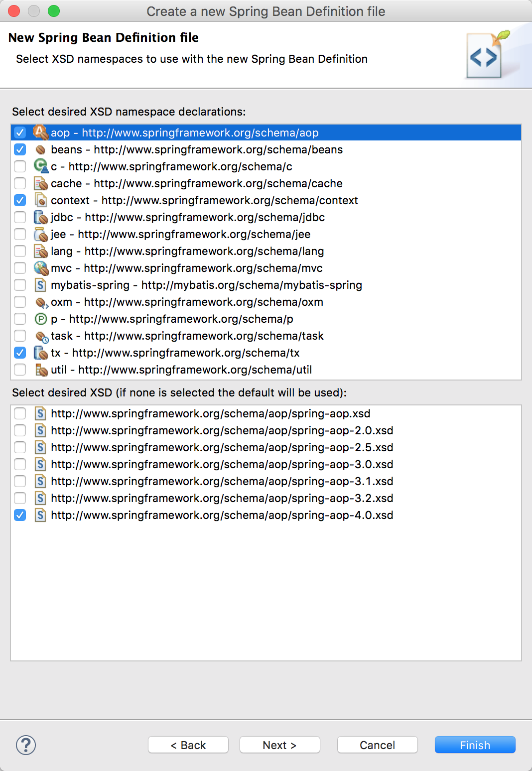The height and width of the screenshot is (771, 532).
Task: Click the spring-aop-2.5.xsd file icon
Action: 40,447
